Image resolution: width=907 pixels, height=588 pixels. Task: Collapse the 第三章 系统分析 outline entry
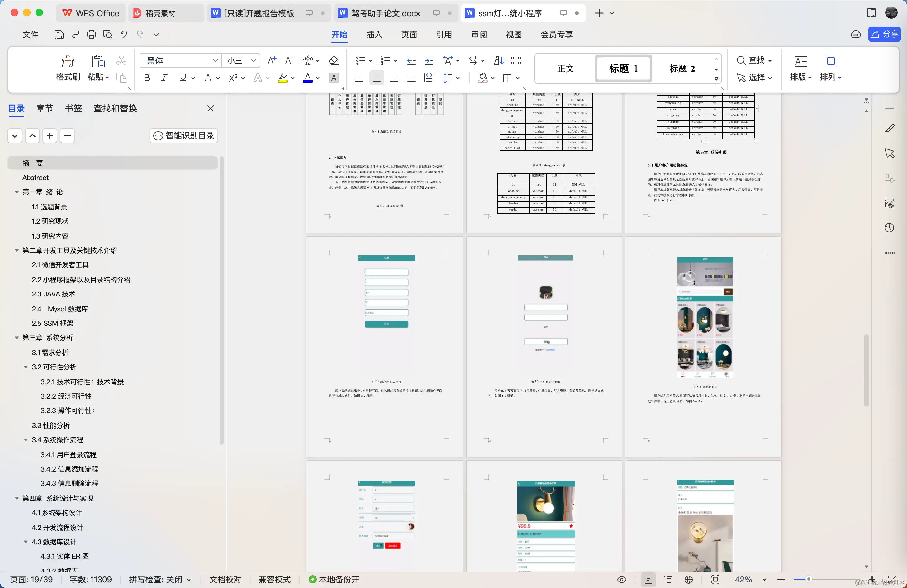click(x=17, y=338)
